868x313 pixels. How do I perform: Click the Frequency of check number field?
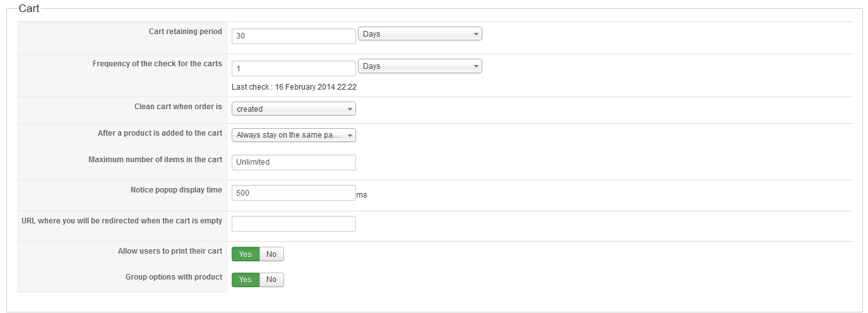click(x=294, y=68)
